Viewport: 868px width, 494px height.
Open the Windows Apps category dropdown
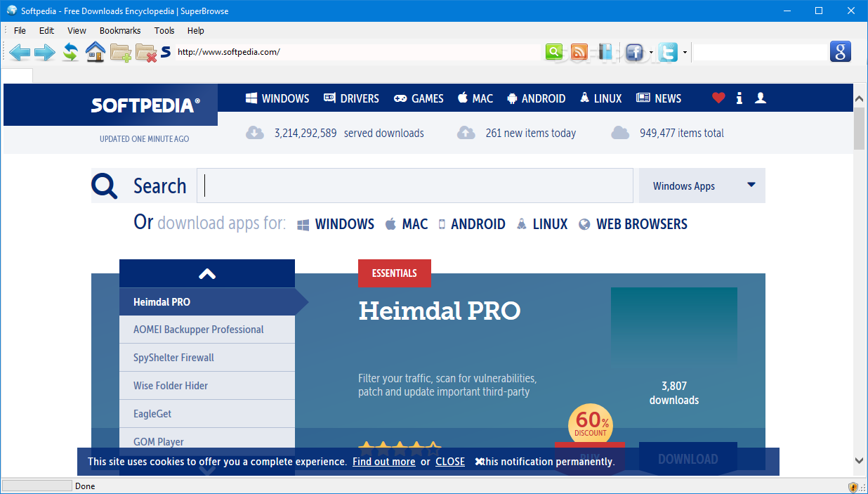click(702, 186)
